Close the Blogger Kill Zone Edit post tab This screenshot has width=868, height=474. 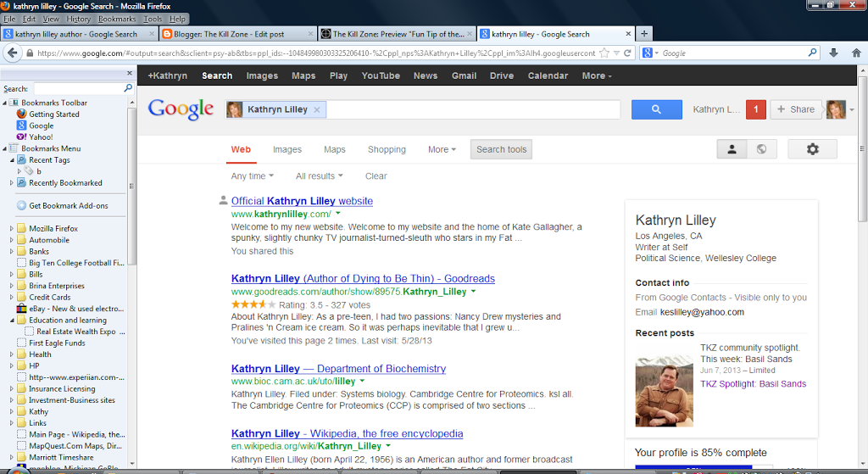pyautogui.click(x=310, y=34)
